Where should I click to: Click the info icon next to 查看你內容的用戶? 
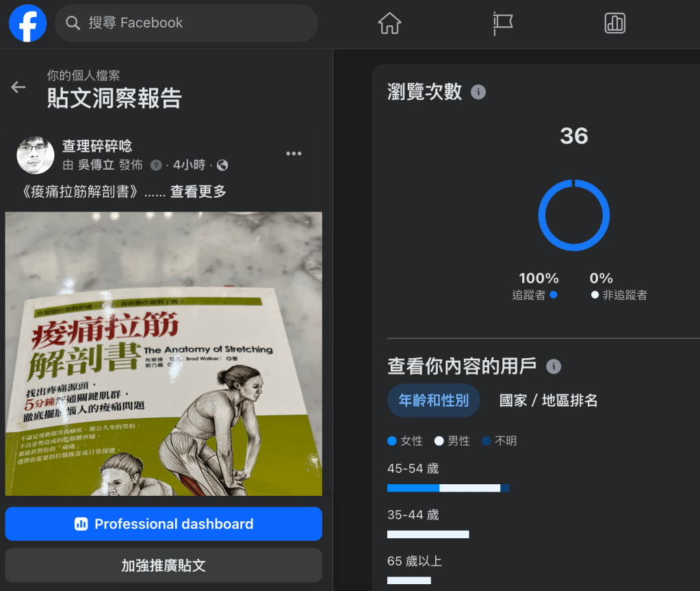coord(554,366)
